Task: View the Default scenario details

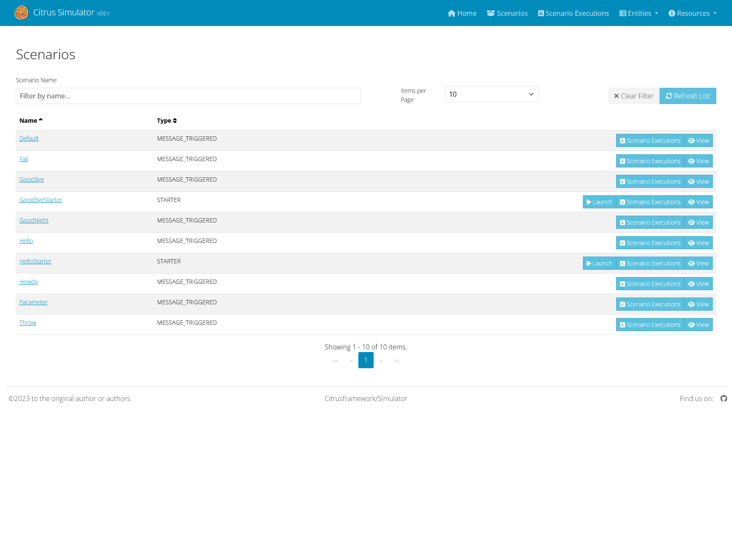Action: tap(698, 141)
